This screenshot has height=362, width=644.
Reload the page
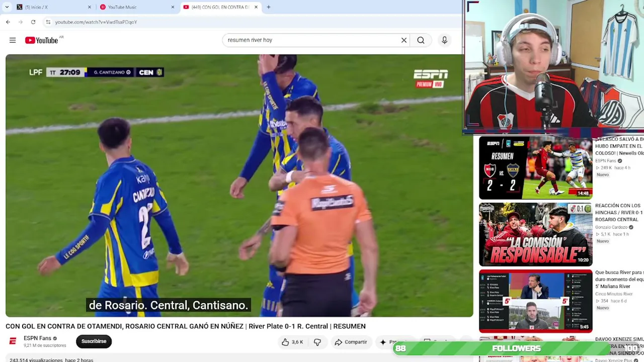coord(33,22)
